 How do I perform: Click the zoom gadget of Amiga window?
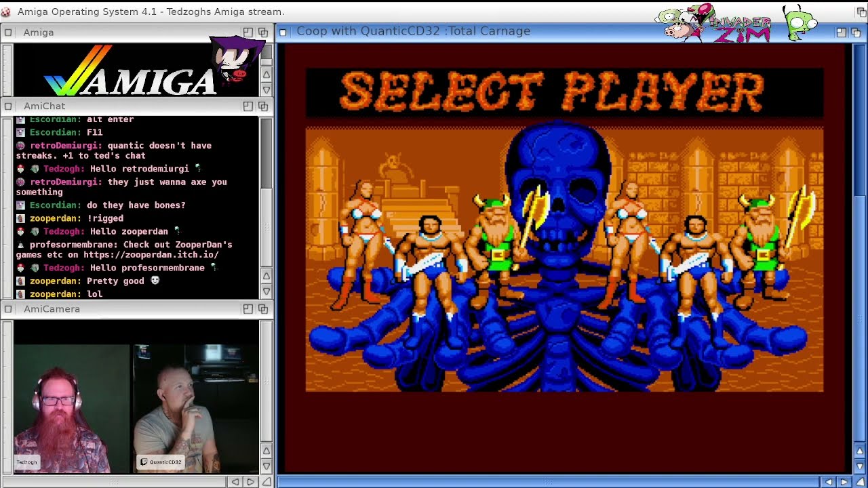248,32
